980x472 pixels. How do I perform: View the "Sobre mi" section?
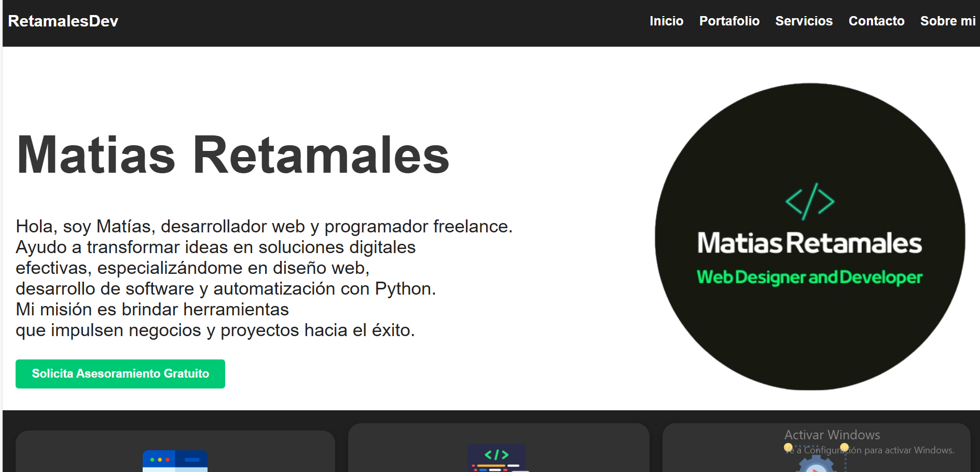point(947,21)
